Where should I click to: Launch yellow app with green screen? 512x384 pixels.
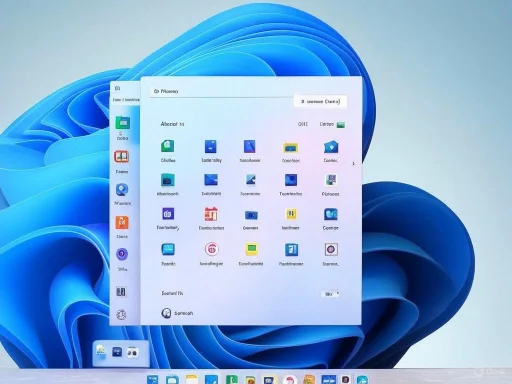(251, 249)
